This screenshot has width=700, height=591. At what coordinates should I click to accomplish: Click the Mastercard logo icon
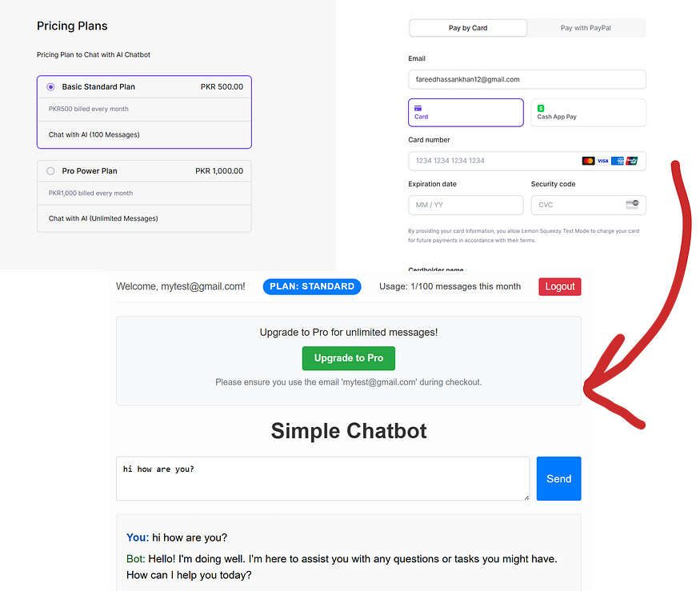point(588,161)
